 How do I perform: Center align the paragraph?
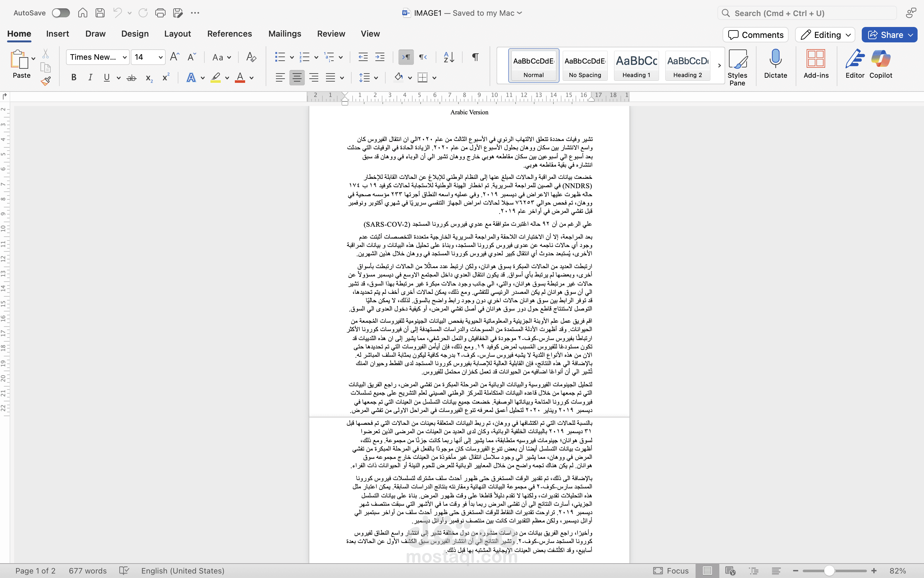[297, 78]
